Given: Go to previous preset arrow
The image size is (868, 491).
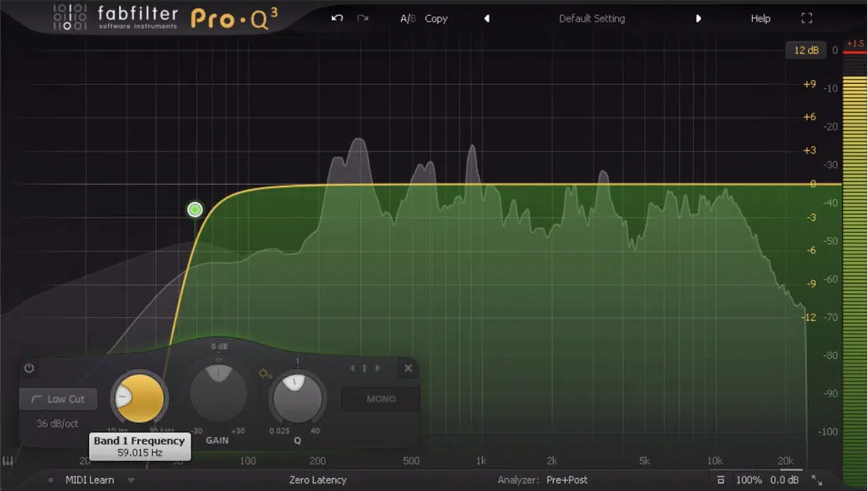Looking at the screenshot, I should 486,19.
